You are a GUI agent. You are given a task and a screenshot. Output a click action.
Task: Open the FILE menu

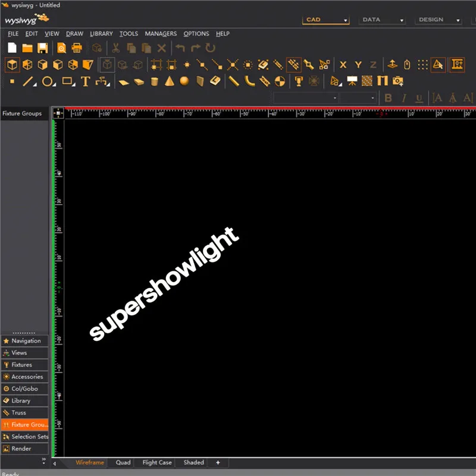[x=13, y=34]
